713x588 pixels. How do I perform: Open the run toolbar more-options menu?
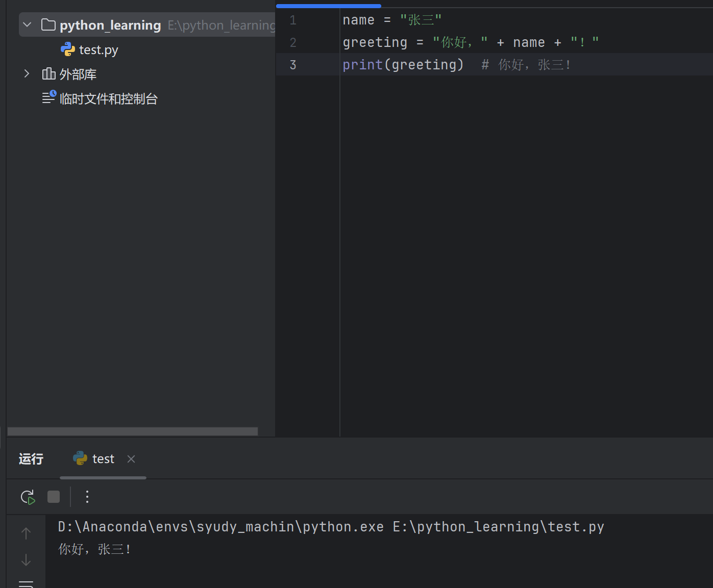pyautogui.click(x=87, y=497)
